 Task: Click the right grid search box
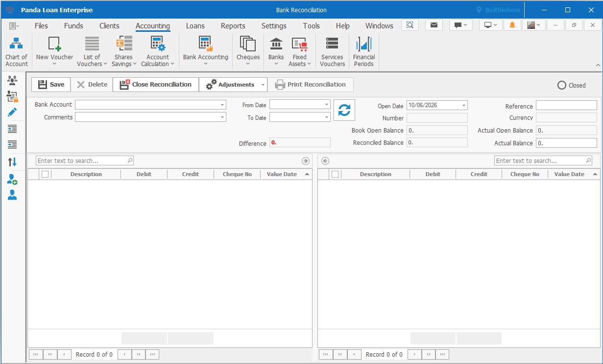[x=543, y=160]
